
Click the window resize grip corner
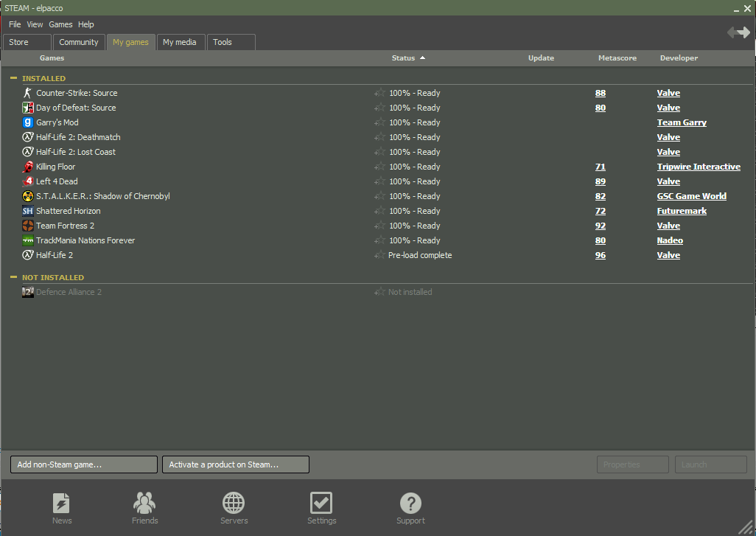click(x=746, y=526)
